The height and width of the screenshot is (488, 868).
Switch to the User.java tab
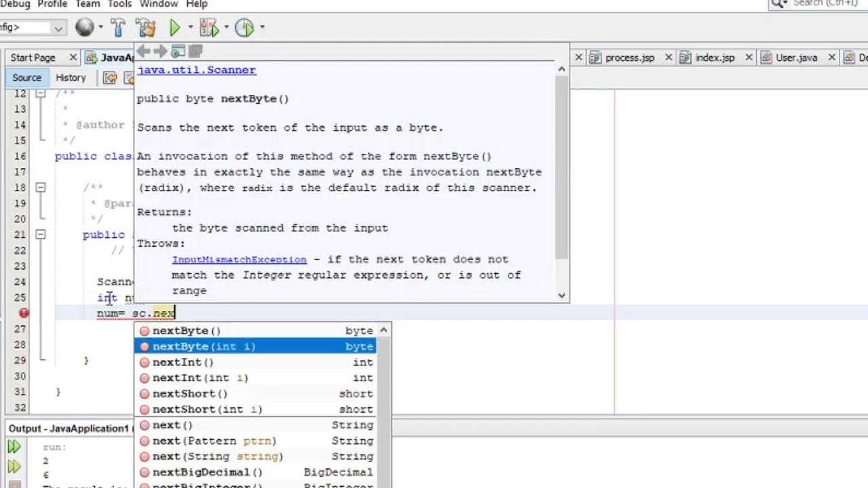click(796, 58)
